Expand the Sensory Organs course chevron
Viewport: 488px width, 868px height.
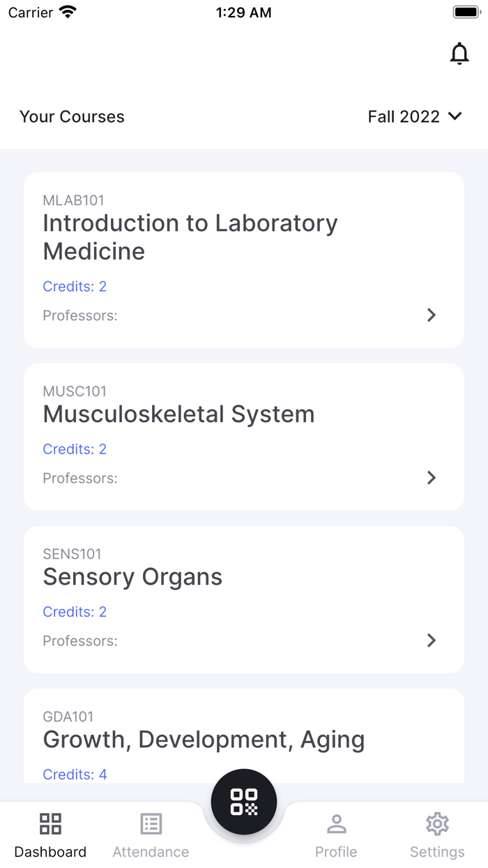tap(432, 641)
